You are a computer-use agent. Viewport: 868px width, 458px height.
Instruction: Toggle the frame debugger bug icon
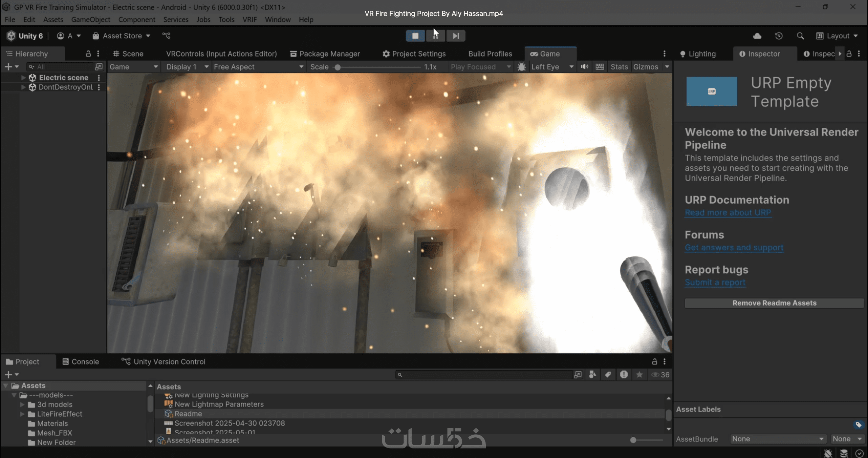click(521, 67)
